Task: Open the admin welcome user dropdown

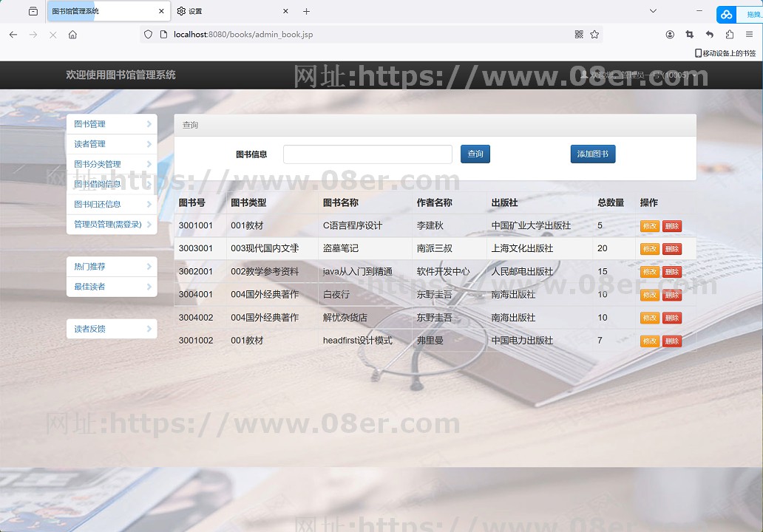Action: click(x=638, y=75)
